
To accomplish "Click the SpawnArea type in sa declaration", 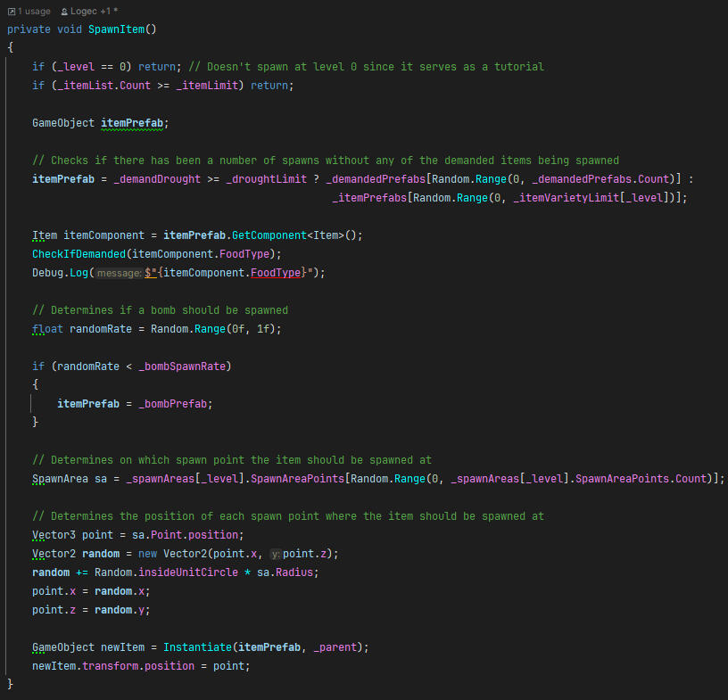I will tap(59, 479).
